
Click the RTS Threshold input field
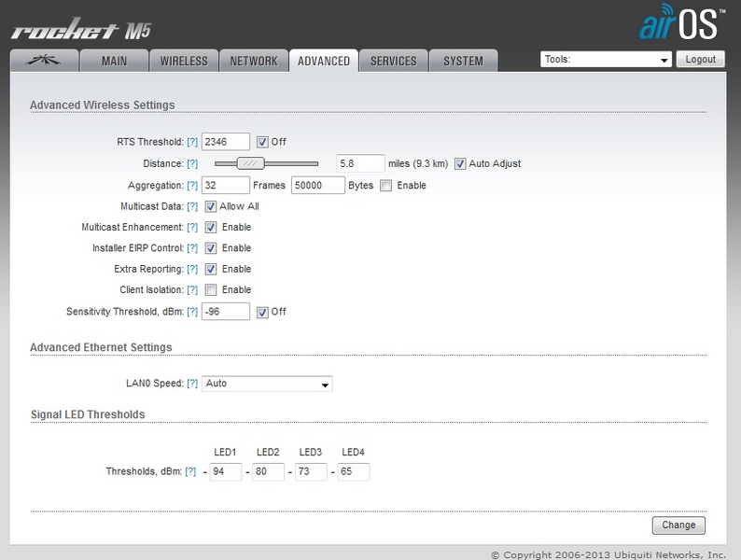(226, 142)
